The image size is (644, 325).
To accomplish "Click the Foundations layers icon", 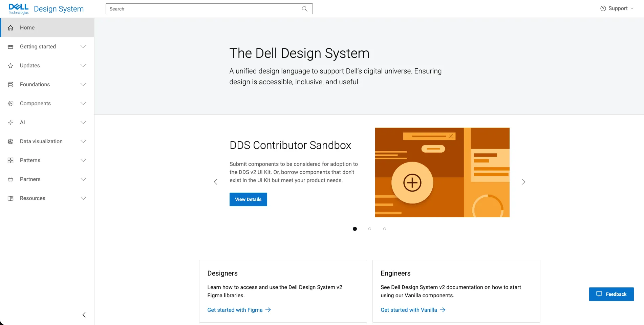I will point(10,85).
